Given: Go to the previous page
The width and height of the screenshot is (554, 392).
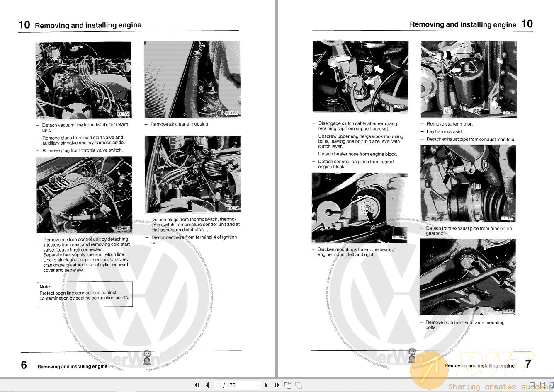Looking at the screenshot, I should [x=207, y=385].
